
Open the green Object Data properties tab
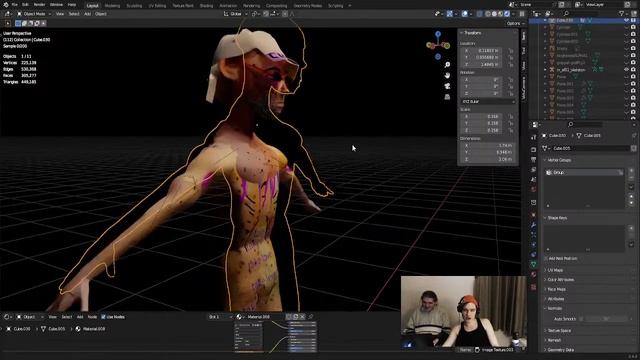[x=533, y=264]
